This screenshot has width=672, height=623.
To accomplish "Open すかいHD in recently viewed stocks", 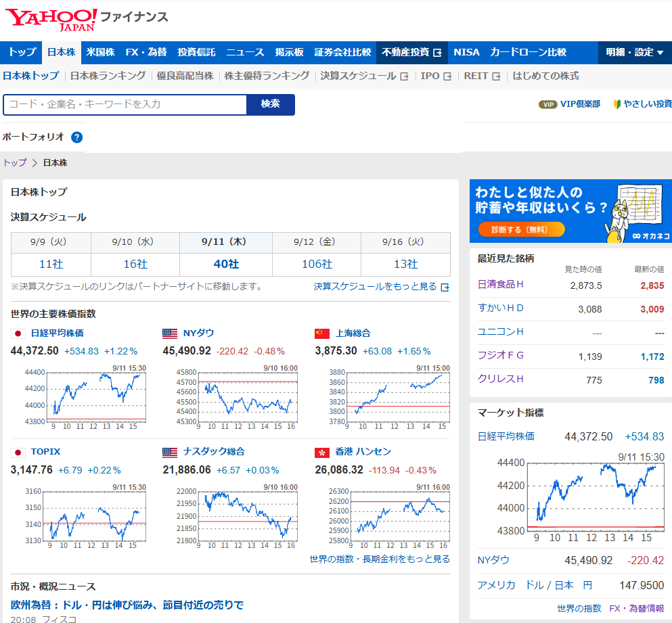I will 500,308.
